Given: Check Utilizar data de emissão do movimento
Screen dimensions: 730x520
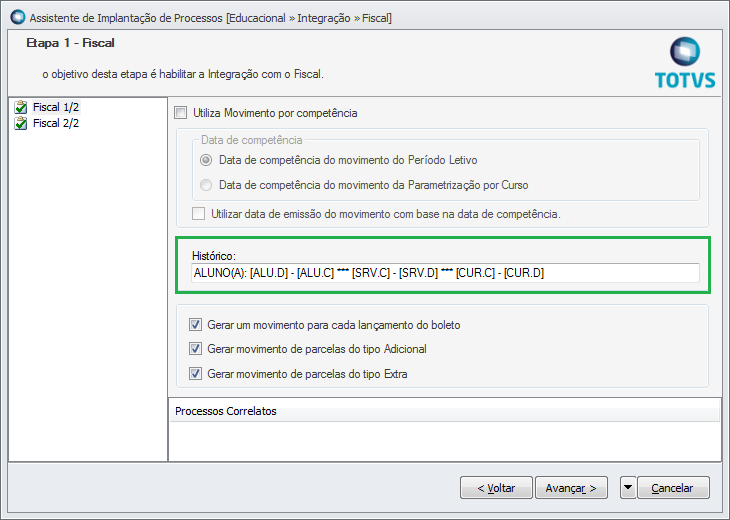Looking at the screenshot, I should [199, 214].
